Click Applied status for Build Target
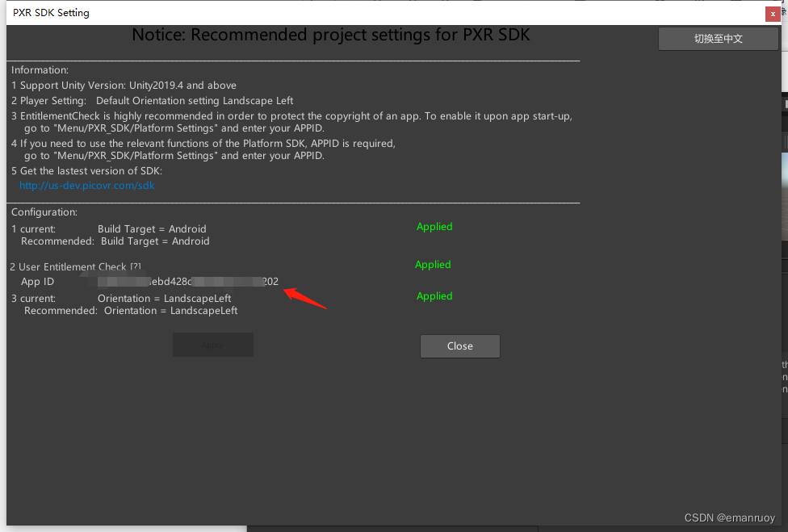 434,227
